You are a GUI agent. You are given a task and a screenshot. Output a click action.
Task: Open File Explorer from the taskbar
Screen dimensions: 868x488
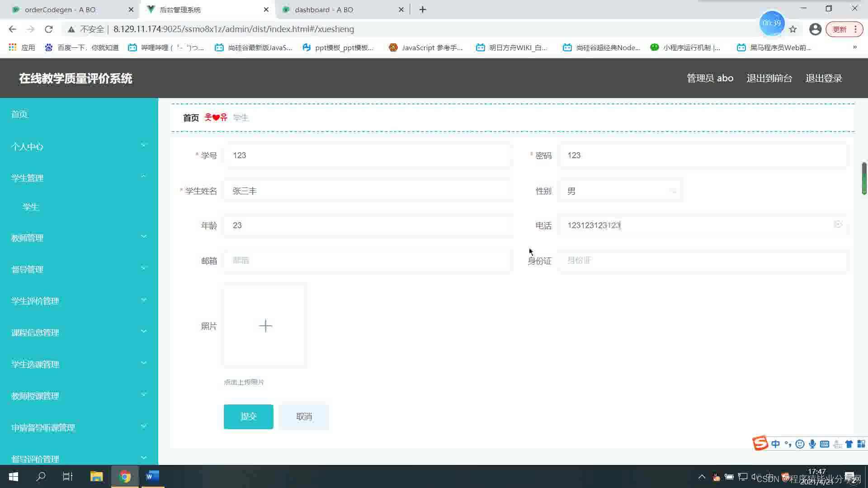click(x=96, y=476)
